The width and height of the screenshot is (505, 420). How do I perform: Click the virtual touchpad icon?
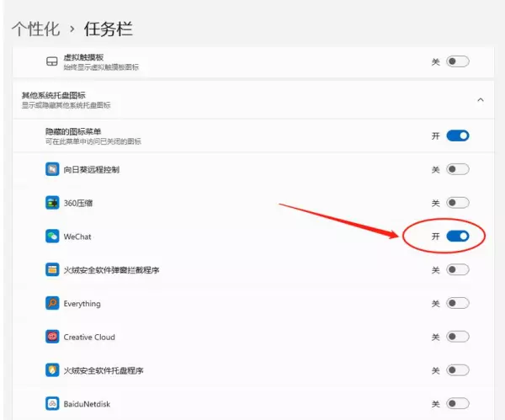(52, 61)
